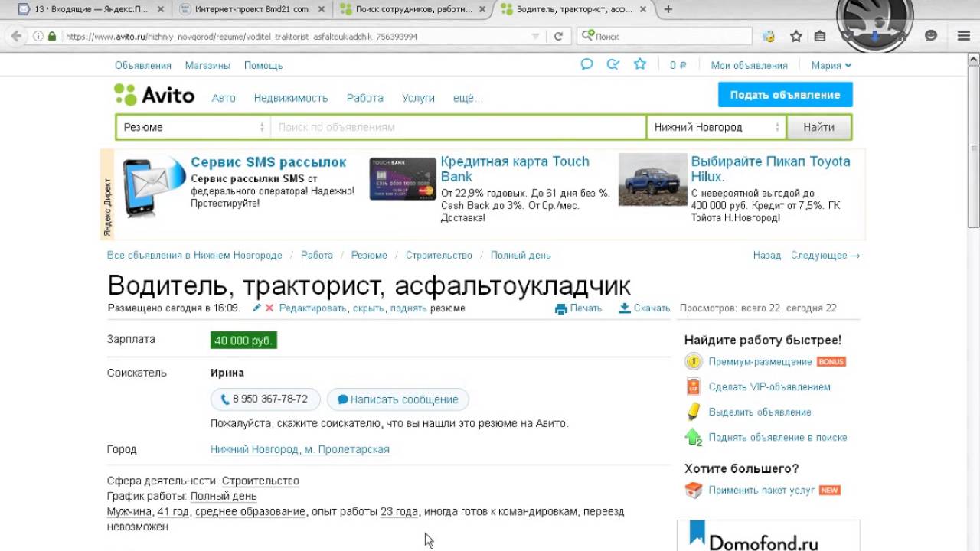The image size is (980, 551).
Task: Expand the Мария account dropdown
Action: click(831, 65)
